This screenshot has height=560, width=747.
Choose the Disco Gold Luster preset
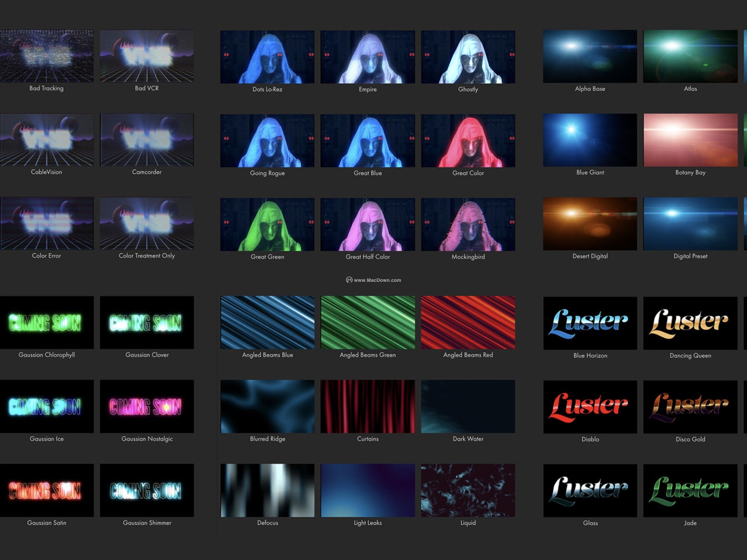click(690, 407)
